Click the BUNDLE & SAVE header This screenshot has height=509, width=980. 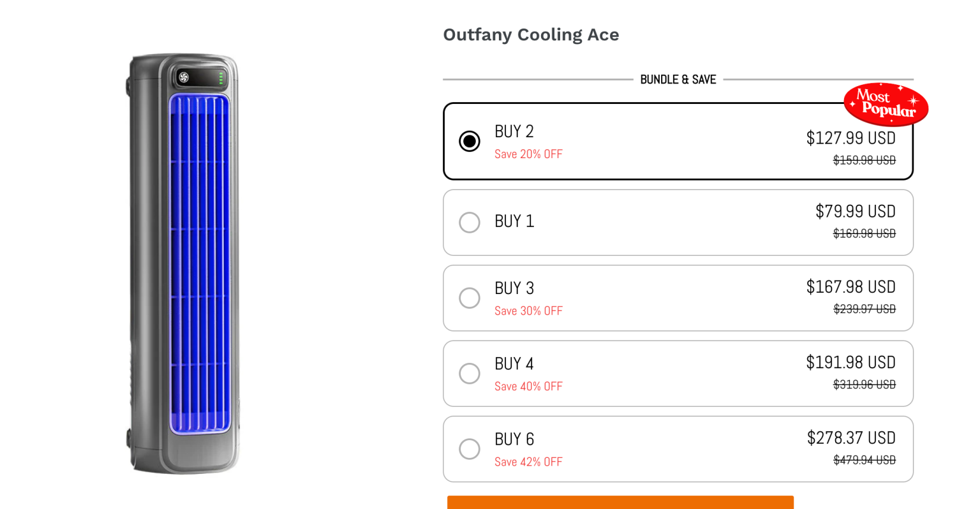click(x=678, y=79)
